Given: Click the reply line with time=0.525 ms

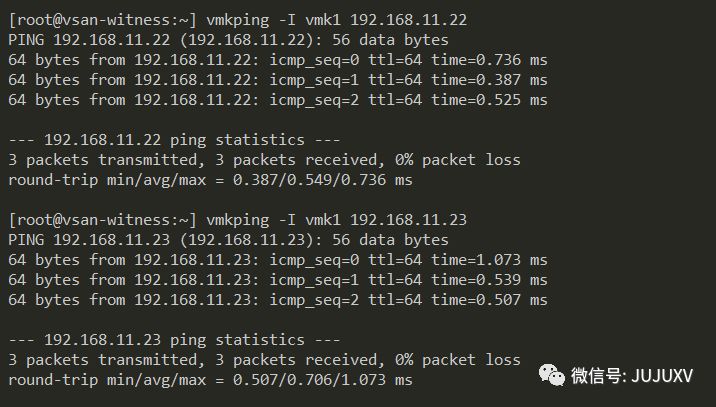Looking at the screenshot, I should [x=278, y=100].
